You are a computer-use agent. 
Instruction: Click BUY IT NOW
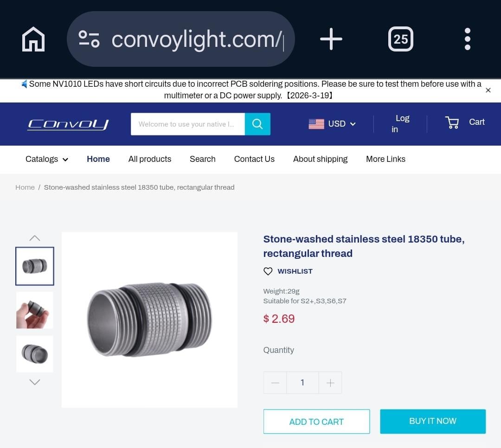click(x=433, y=421)
